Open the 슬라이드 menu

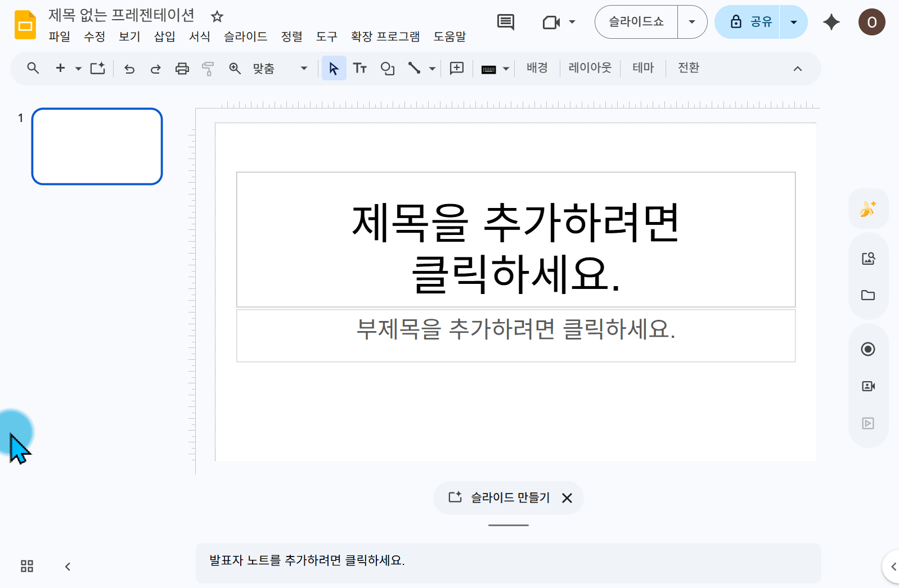(x=245, y=37)
